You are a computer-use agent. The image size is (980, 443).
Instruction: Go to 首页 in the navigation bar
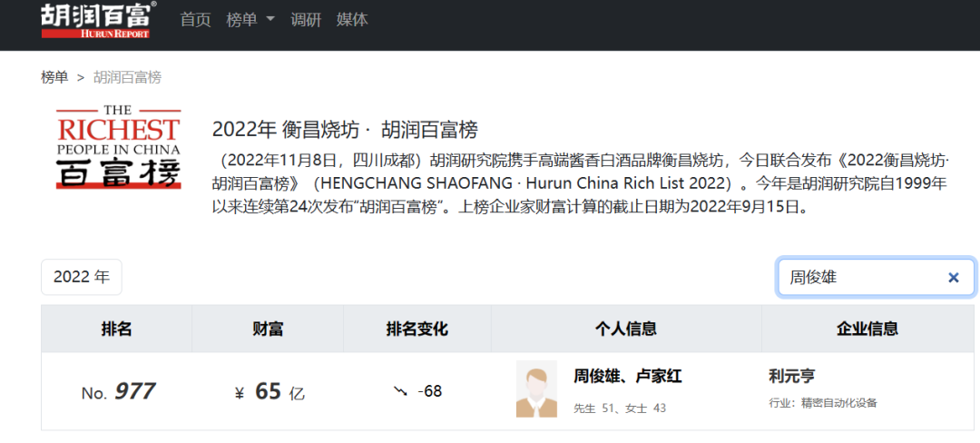pyautogui.click(x=196, y=19)
